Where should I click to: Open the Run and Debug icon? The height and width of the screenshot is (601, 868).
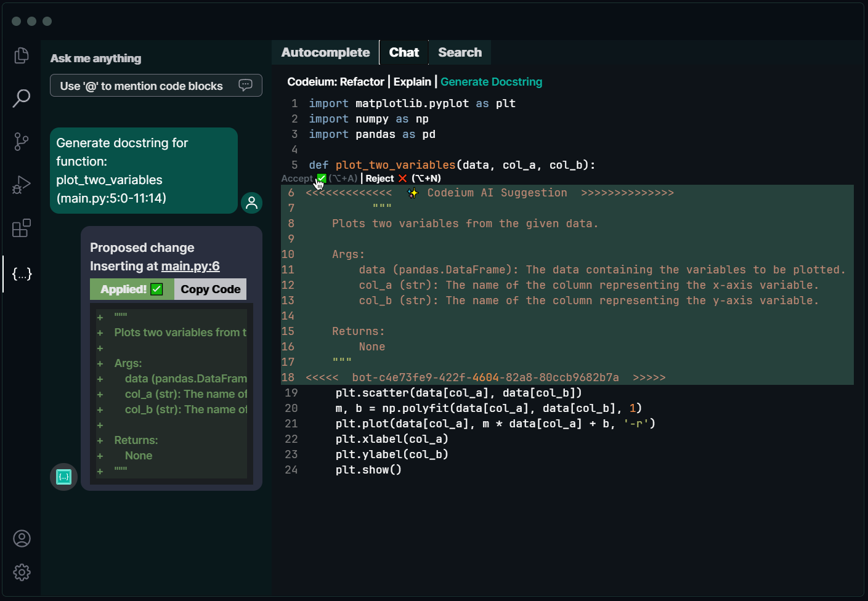coord(22,185)
